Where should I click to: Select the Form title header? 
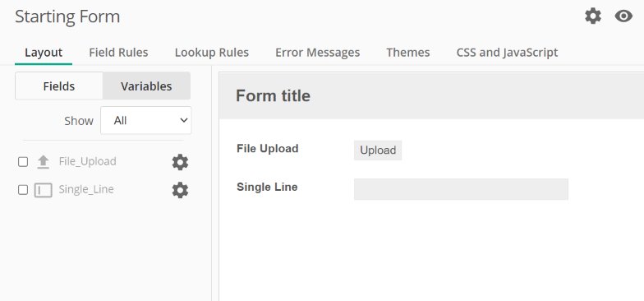pos(273,95)
